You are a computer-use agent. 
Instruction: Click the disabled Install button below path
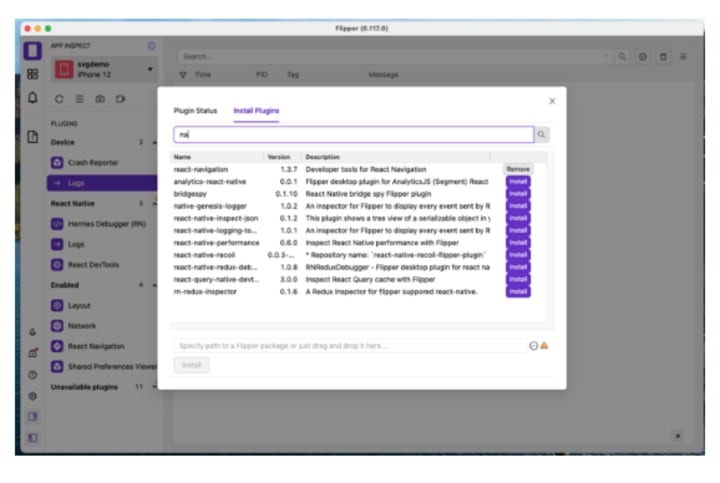[191, 365]
